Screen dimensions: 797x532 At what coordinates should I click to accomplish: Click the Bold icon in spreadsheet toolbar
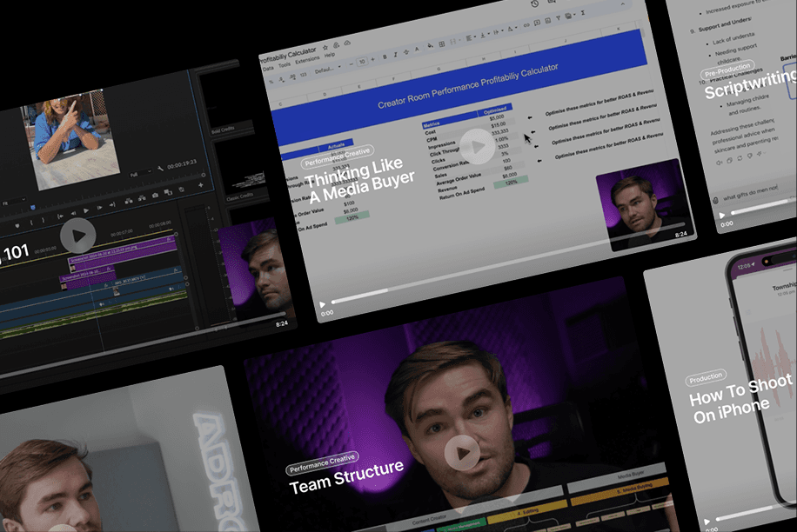385,57
